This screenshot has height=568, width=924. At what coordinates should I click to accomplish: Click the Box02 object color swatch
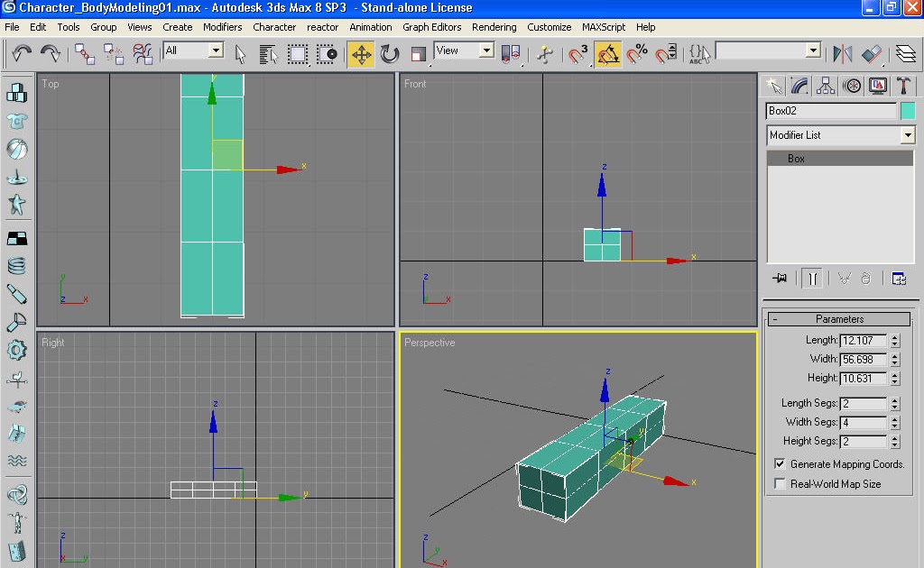(908, 110)
